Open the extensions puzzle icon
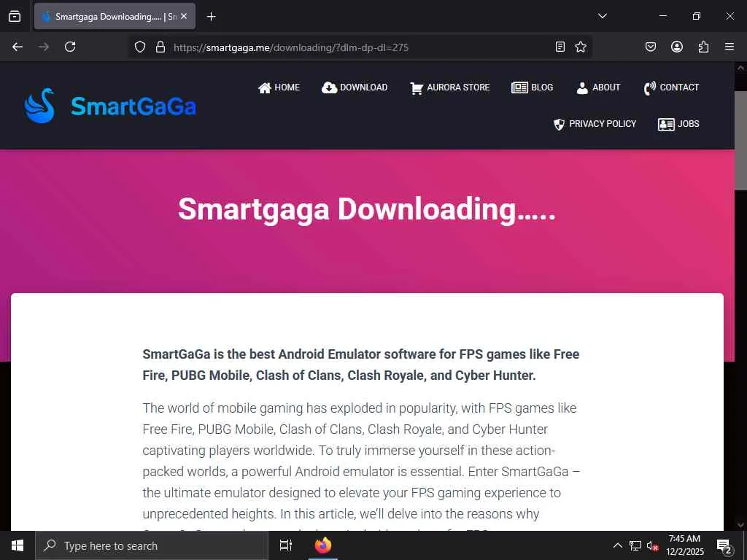The width and height of the screenshot is (747, 560). [703, 47]
